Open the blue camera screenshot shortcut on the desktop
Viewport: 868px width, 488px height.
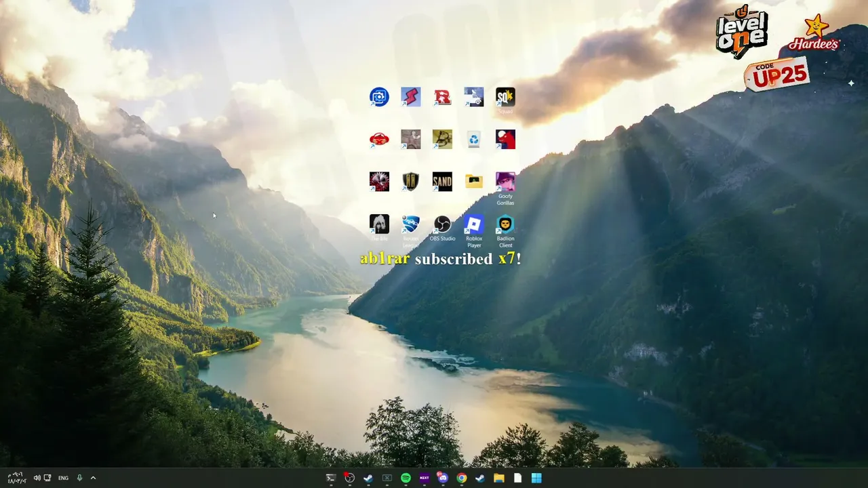pyautogui.click(x=379, y=97)
